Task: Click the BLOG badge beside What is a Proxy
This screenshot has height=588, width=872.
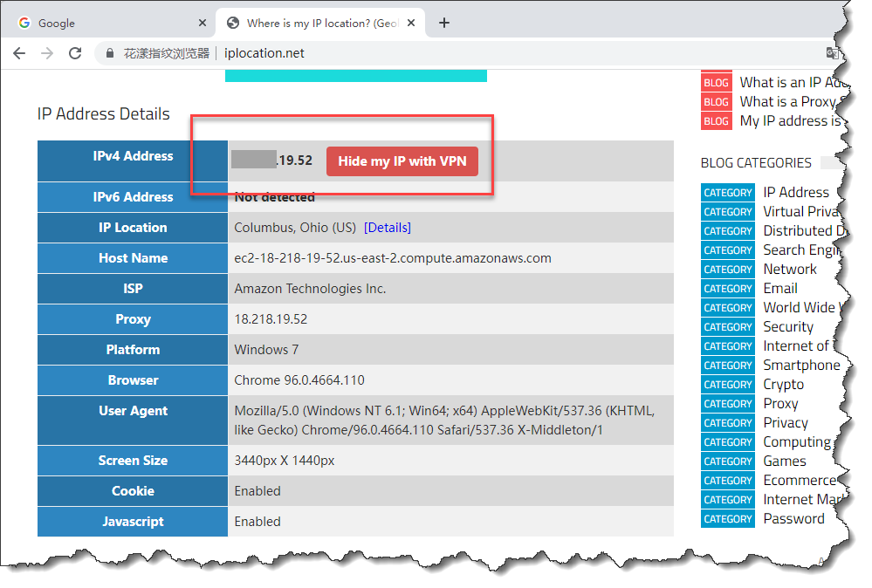Action: coord(716,102)
